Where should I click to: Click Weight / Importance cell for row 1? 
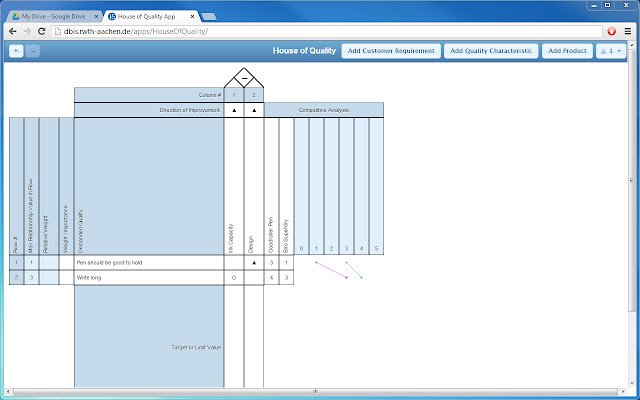tap(66, 263)
